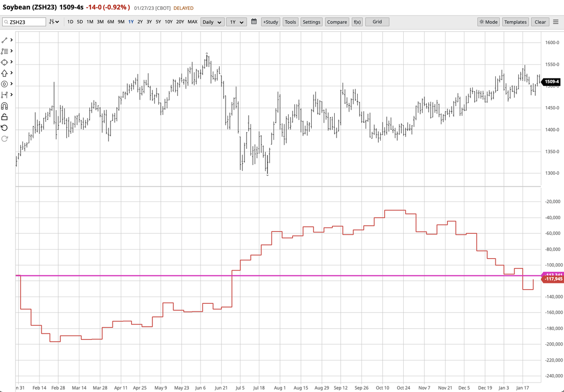Expand the circled-zero tool chevron
The height and width of the screenshot is (392, 564).
[11, 84]
